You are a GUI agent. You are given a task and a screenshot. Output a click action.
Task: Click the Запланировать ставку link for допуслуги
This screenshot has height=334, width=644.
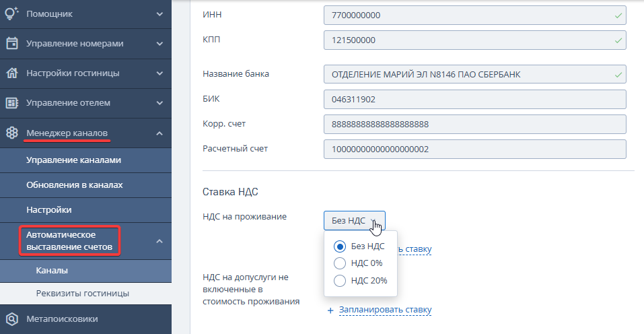click(385, 310)
